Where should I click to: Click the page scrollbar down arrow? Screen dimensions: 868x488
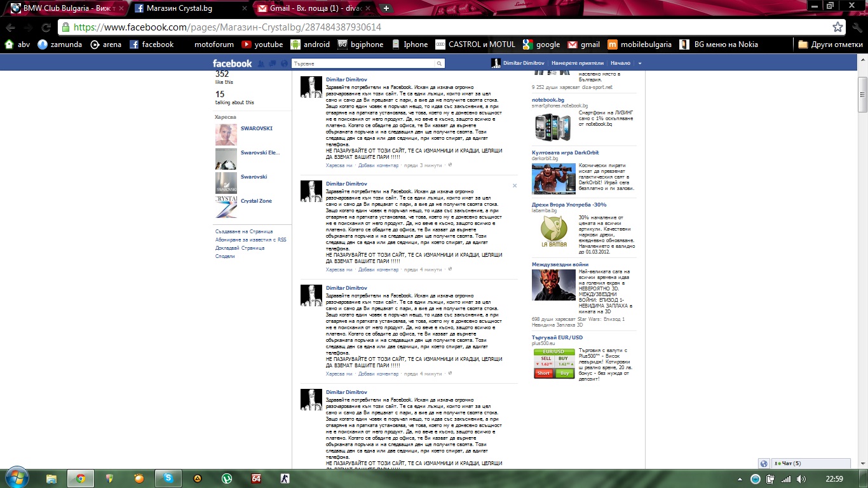click(862, 464)
